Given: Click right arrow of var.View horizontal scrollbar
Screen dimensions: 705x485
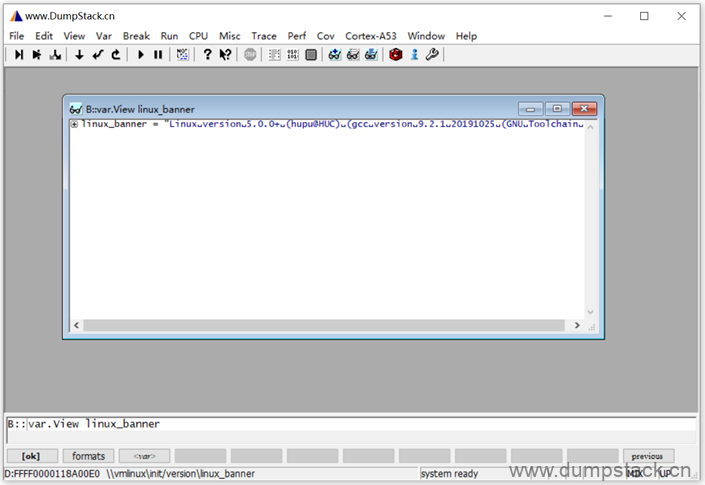Looking at the screenshot, I should click(576, 325).
